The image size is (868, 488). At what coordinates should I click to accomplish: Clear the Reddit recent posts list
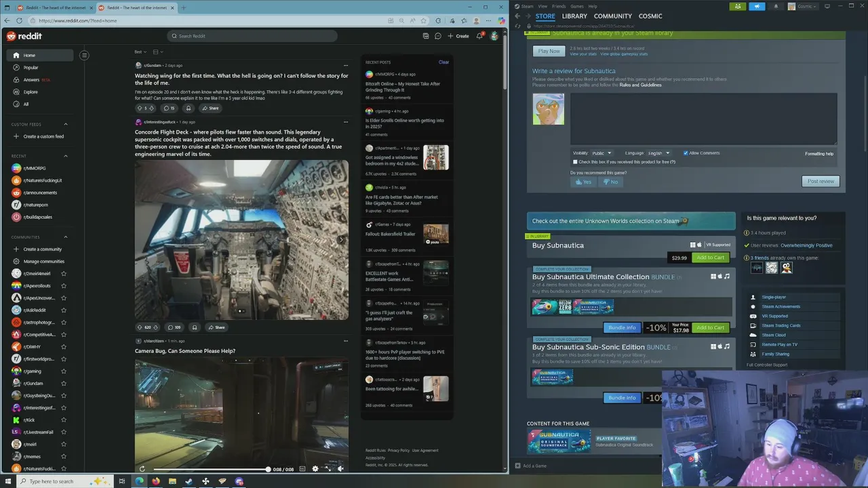443,62
